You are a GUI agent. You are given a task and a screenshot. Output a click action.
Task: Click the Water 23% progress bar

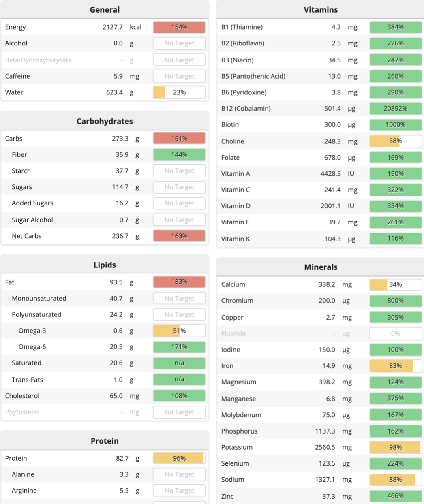(179, 92)
